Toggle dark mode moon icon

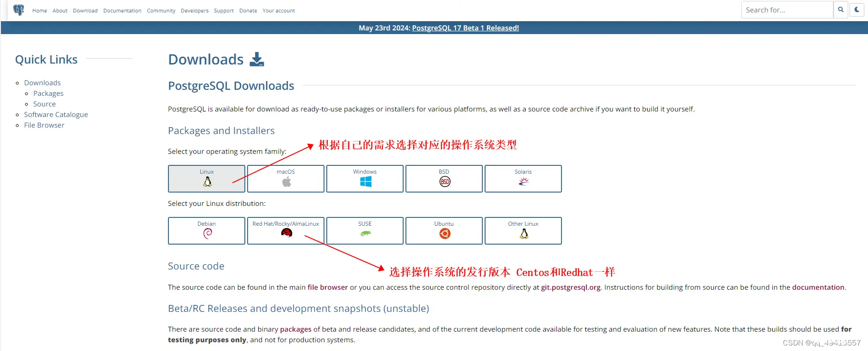(x=857, y=10)
